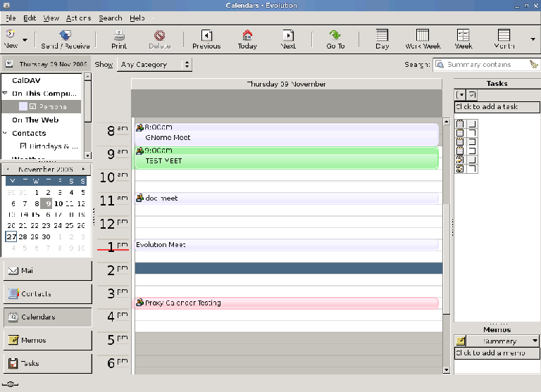Viewport: 541px width, 392px height.
Task: Open the Actions menu
Action: pyautogui.click(x=78, y=18)
